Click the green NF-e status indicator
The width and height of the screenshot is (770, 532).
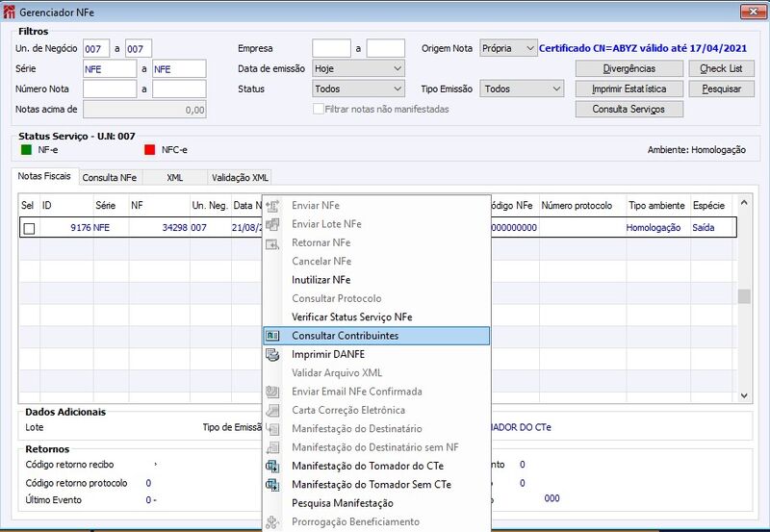[27, 150]
